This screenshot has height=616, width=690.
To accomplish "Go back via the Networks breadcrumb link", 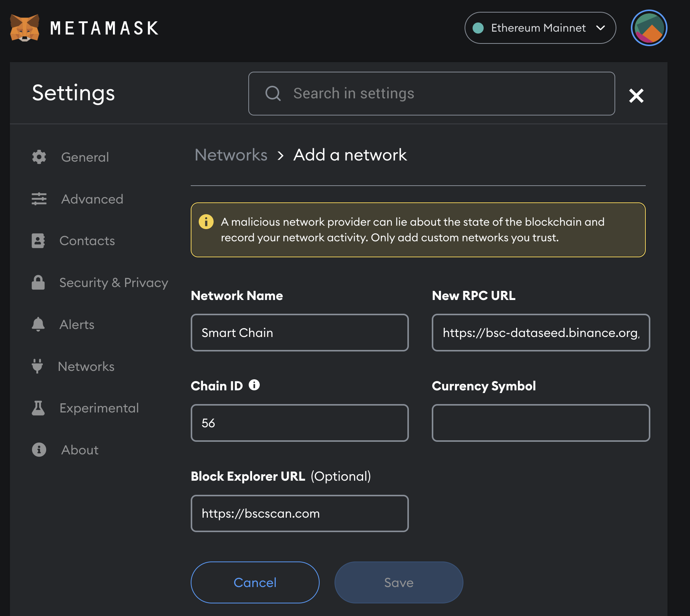I will (x=231, y=155).
